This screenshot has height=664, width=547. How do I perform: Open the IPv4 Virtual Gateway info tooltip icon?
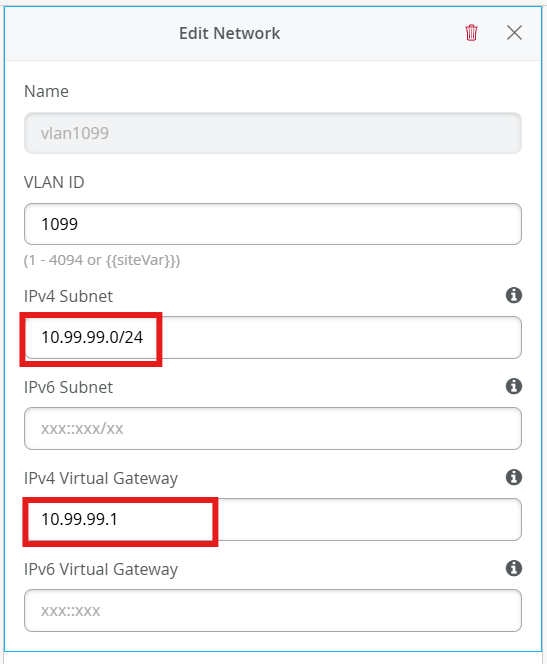[514, 477]
